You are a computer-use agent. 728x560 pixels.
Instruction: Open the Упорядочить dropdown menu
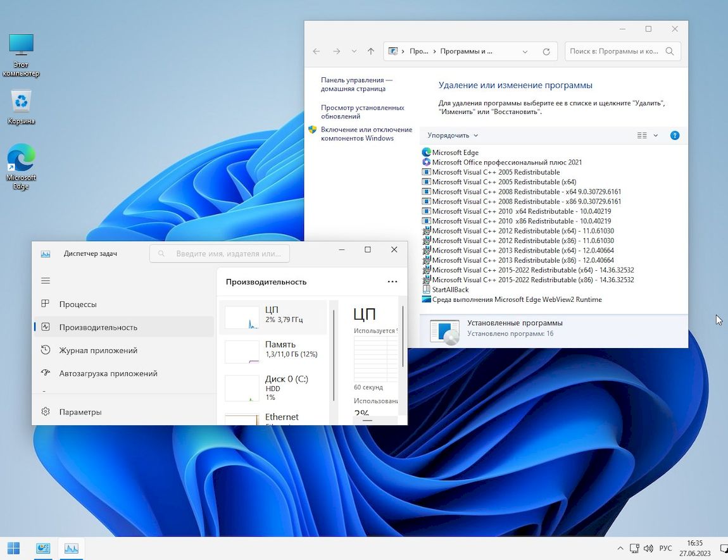click(453, 135)
